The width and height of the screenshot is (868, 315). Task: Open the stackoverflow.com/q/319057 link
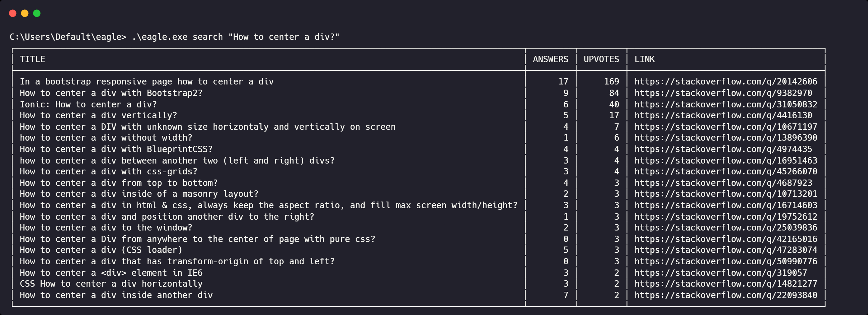pyautogui.click(x=720, y=273)
